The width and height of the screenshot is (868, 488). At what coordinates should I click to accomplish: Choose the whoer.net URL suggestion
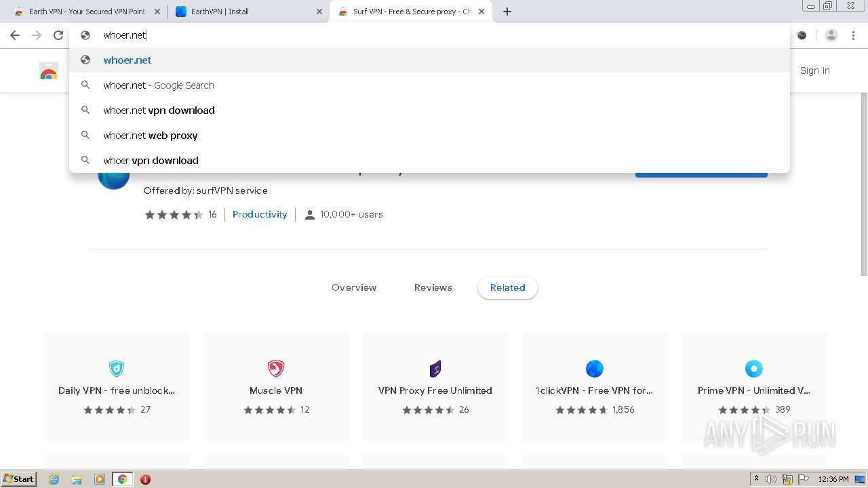pyautogui.click(x=429, y=60)
